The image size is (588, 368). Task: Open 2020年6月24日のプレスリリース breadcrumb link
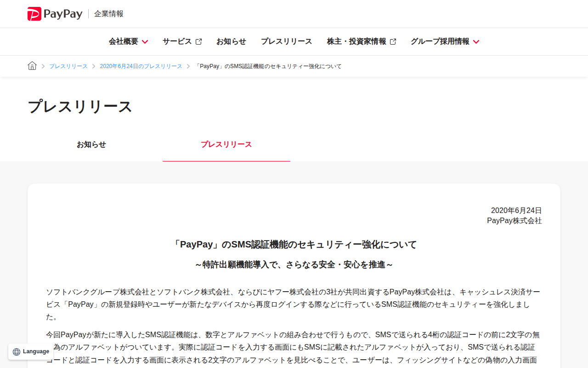pos(141,66)
